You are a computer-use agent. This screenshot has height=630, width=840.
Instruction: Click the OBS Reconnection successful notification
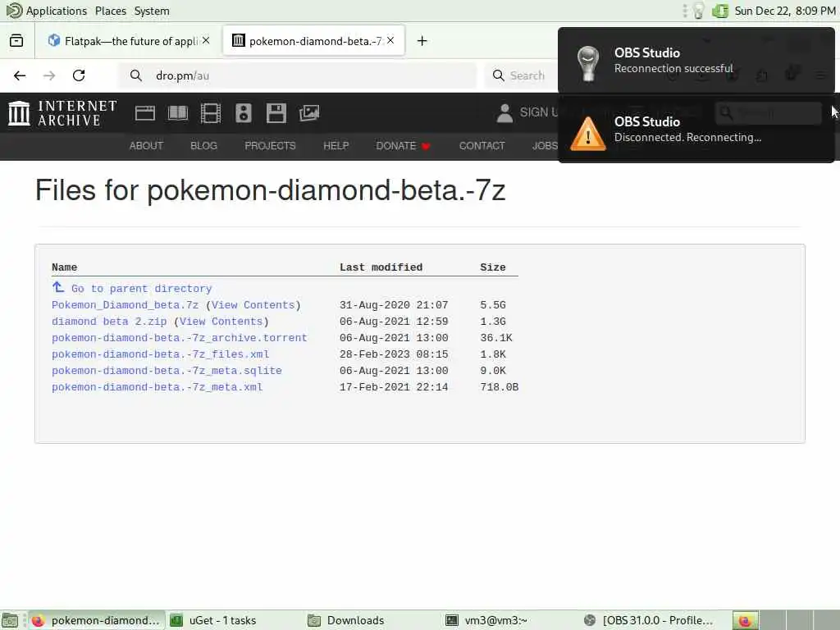point(696,60)
